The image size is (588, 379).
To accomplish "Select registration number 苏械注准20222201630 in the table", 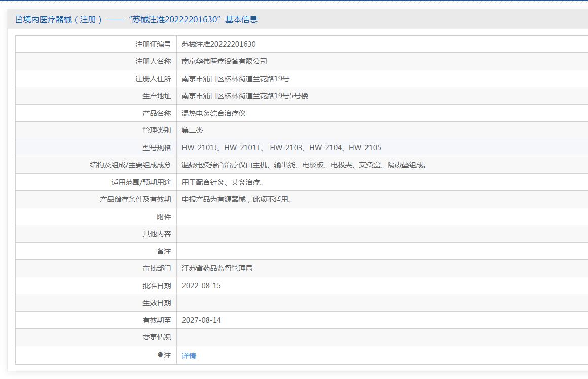I will (218, 44).
